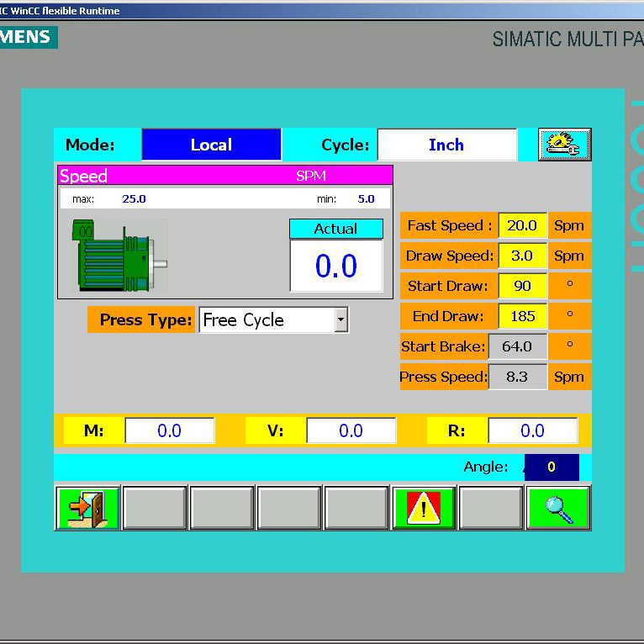
Task: Select the Free Cycle combo box
Action: pos(274,319)
